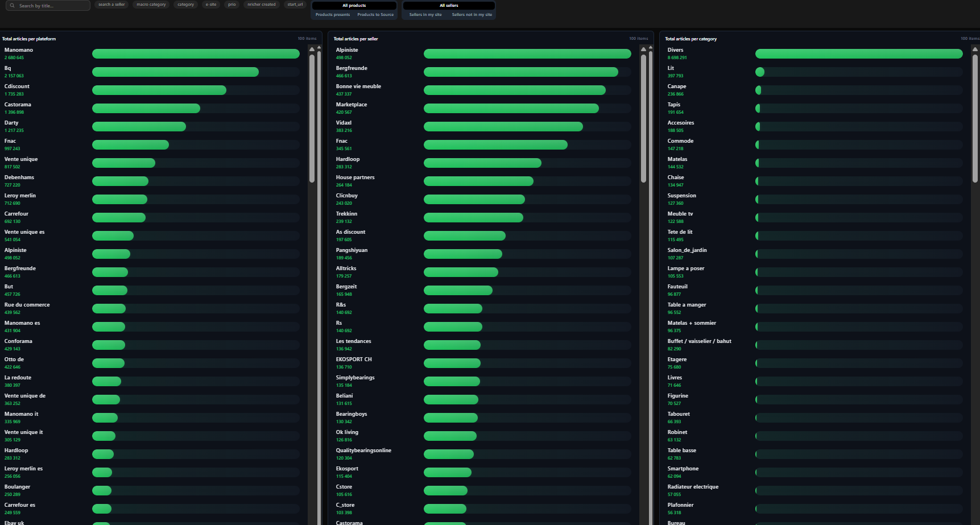Viewport: 980px width, 525px height.
Task: Open the 'macro category' filter
Action: (151, 5)
